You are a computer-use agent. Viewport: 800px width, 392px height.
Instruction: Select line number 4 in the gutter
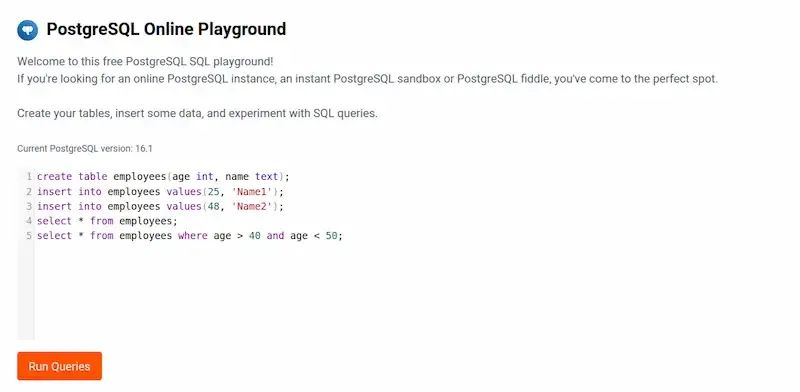point(30,222)
